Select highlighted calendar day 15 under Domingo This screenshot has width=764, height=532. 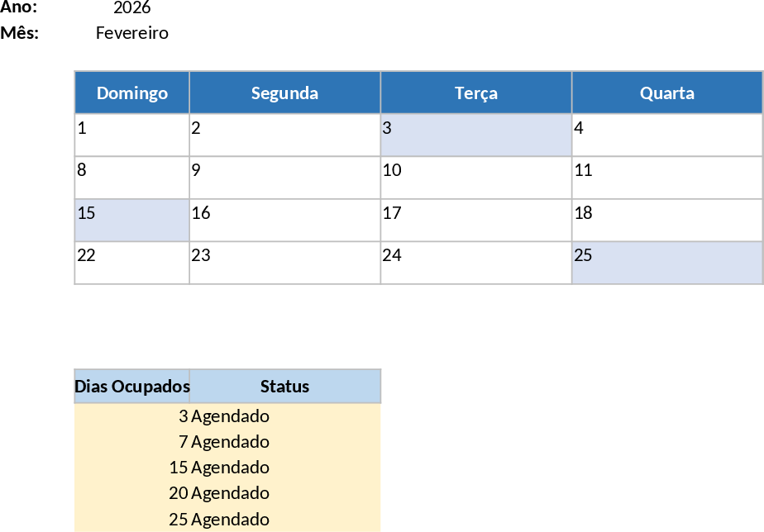(132, 220)
